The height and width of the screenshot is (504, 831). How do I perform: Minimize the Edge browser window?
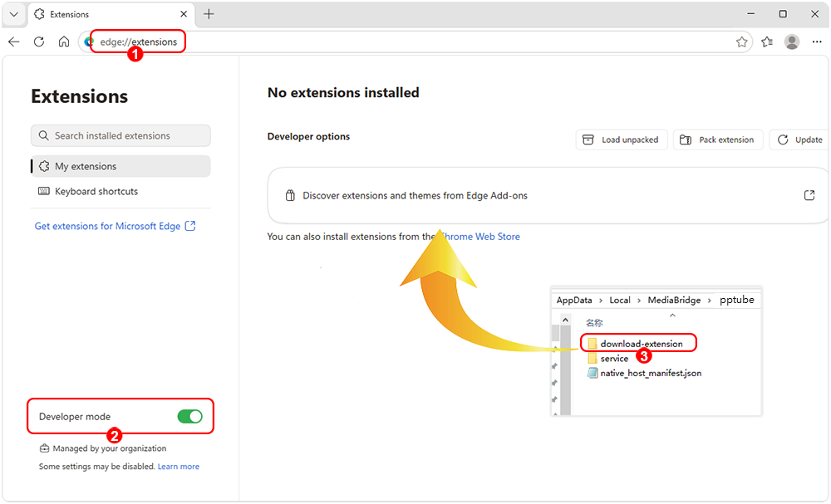(751, 14)
